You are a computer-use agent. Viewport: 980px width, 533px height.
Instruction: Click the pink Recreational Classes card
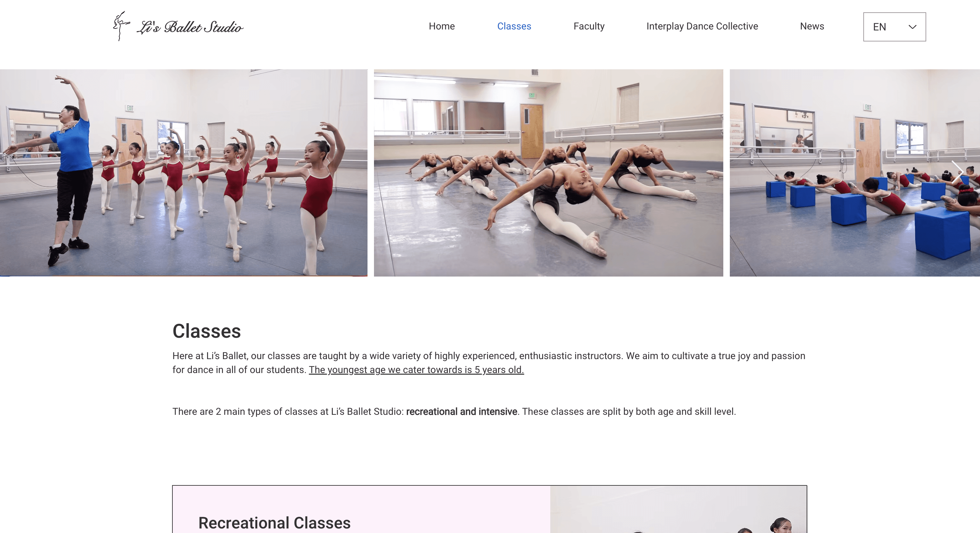361,509
